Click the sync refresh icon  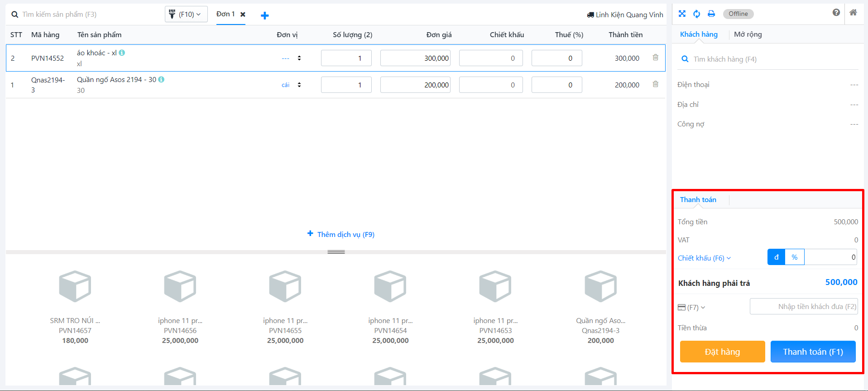tap(696, 14)
